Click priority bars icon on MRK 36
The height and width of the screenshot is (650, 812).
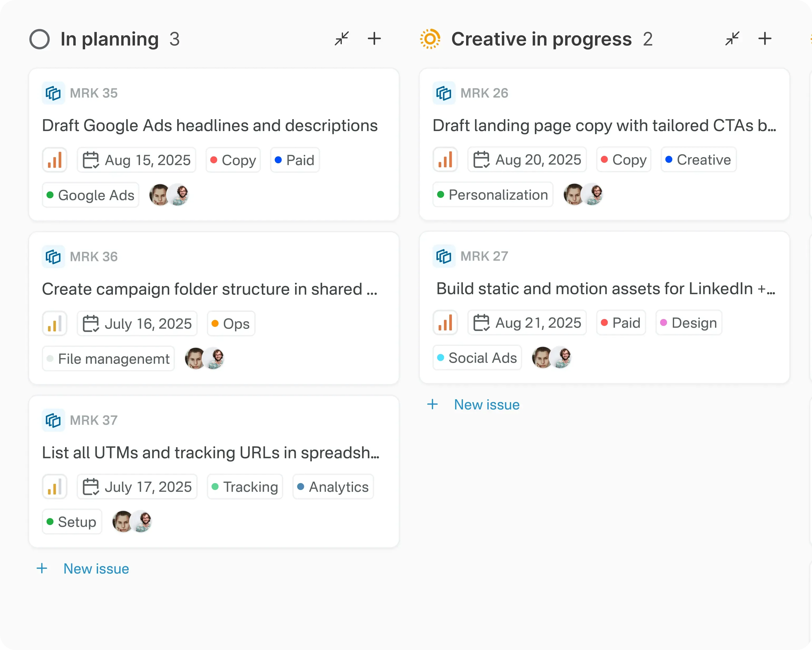click(55, 324)
